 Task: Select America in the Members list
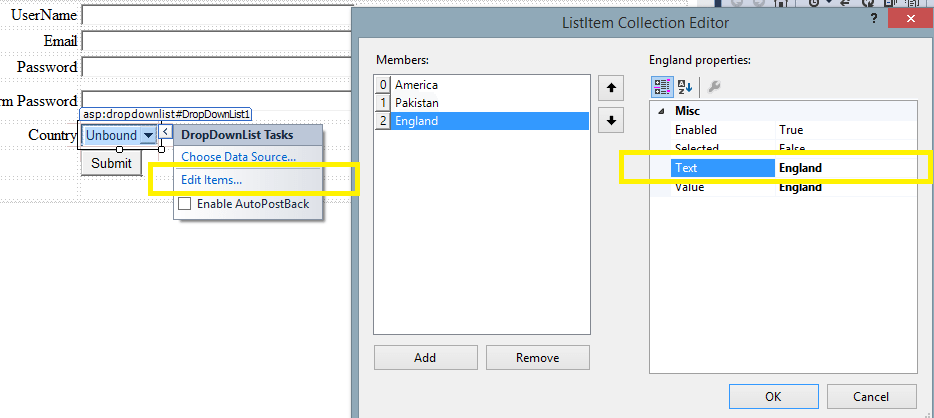(416, 85)
